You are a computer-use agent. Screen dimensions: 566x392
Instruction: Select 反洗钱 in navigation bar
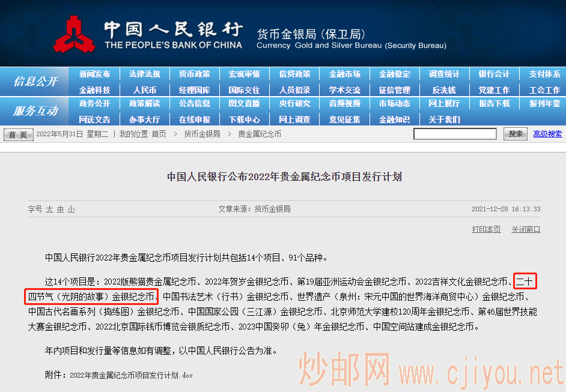(444, 90)
